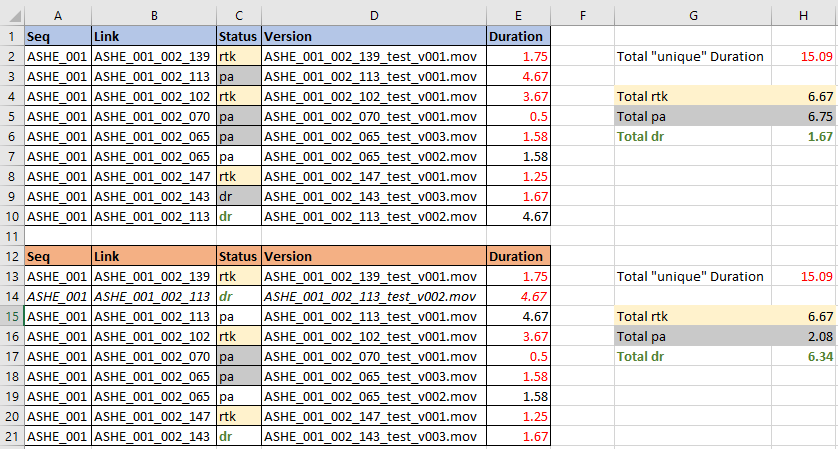Select cell ASHE_001_002_065_test_v002.mov in row 19
The image size is (838, 449).
[374, 397]
